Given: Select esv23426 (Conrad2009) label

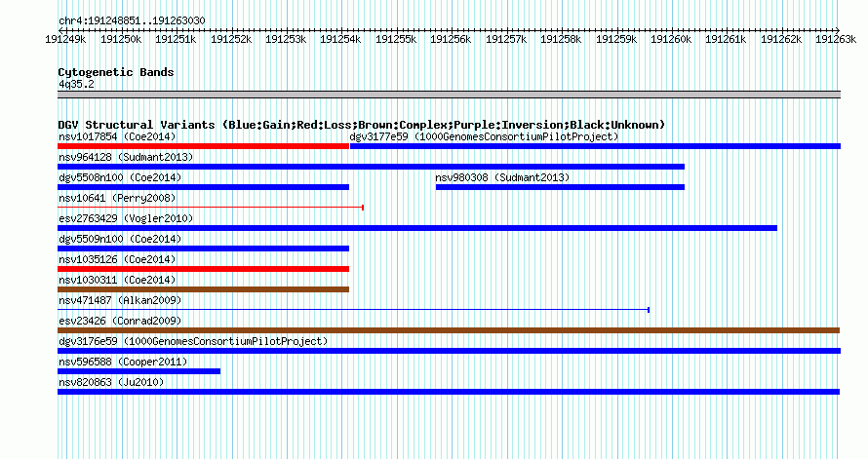Looking at the screenshot, I should pos(120,321).
